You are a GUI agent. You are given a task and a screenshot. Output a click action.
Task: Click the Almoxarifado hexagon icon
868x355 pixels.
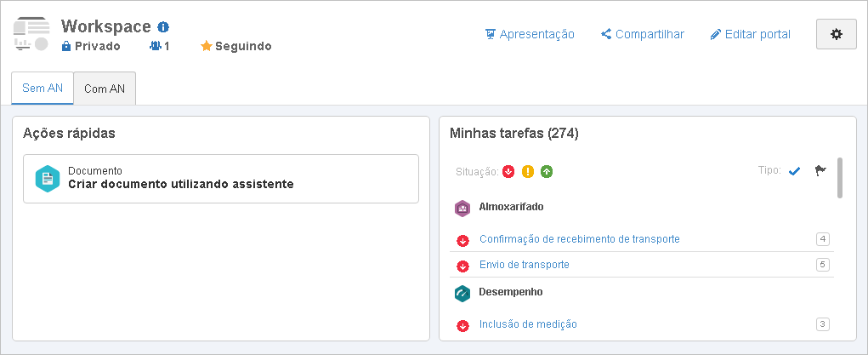pyautogui.click(x=462, y=208)
